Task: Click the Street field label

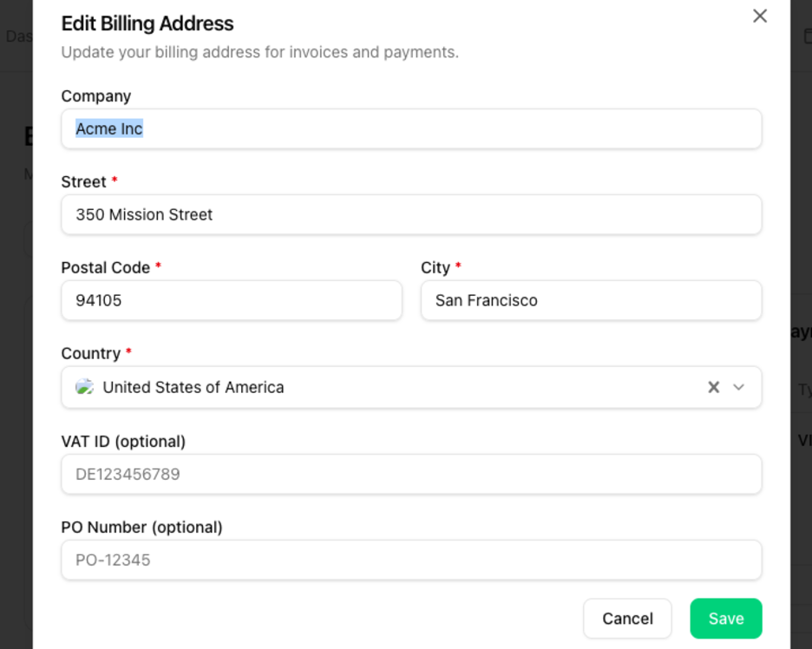Action: [x=83, y=182]
